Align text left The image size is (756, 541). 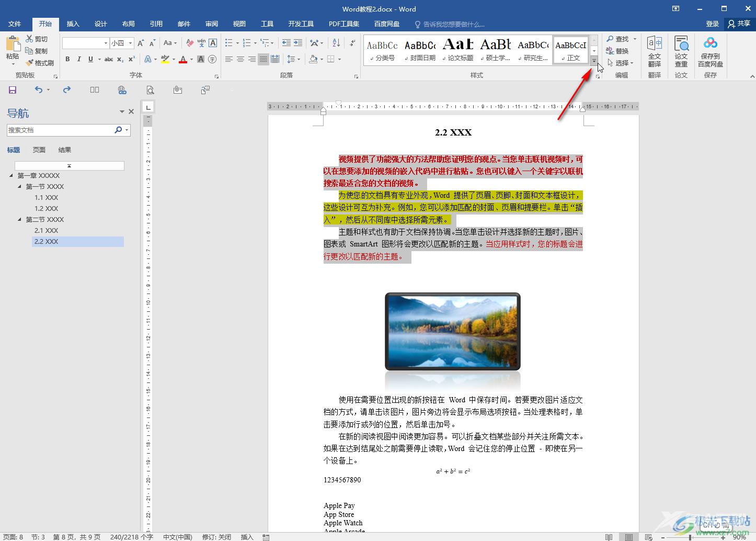tap(229, 59)
